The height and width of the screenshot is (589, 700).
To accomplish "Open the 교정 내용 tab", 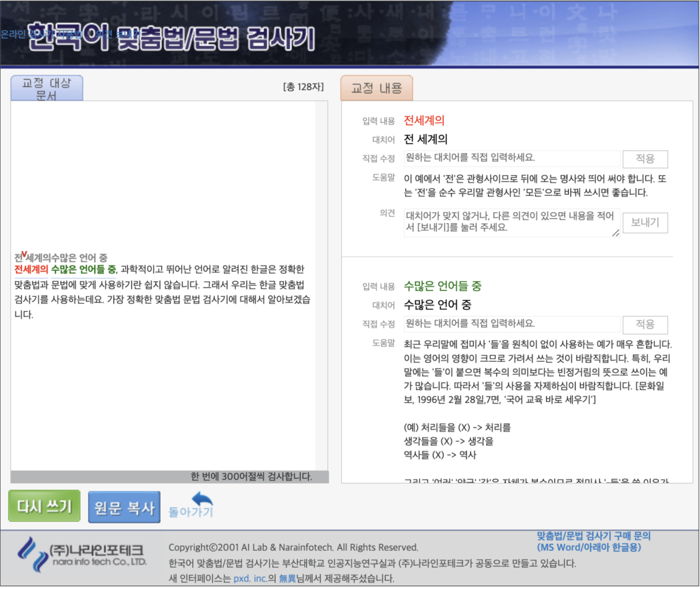I will pos(376,88).
